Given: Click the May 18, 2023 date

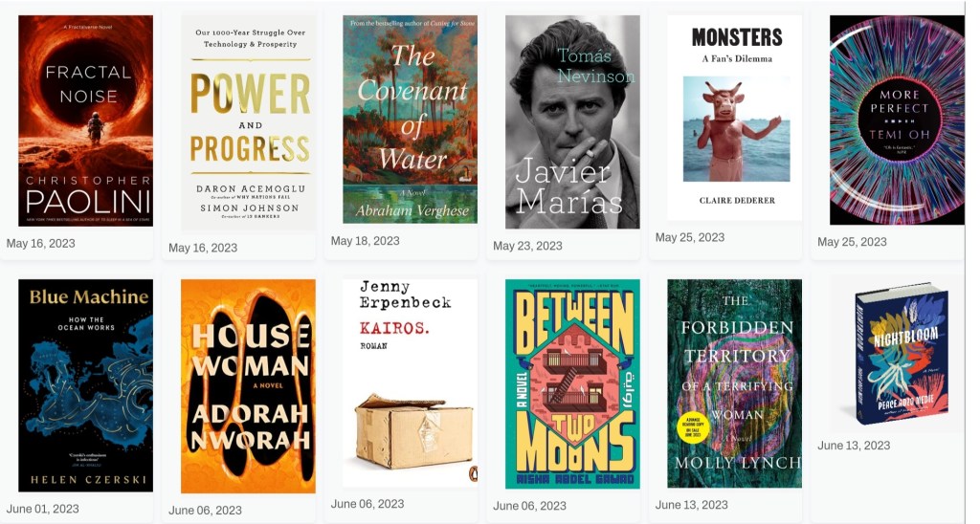Looking at the screenshot, I should (365, 241).
